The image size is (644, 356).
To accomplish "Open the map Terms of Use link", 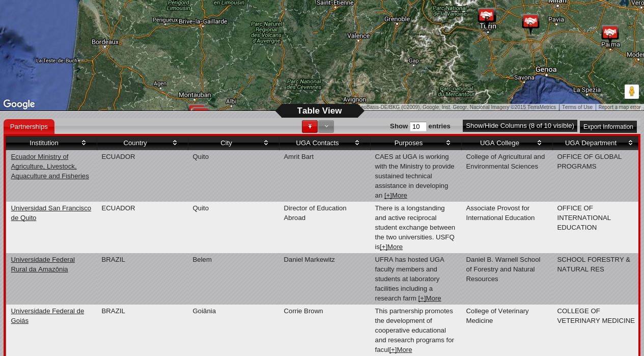I will 577,107.
